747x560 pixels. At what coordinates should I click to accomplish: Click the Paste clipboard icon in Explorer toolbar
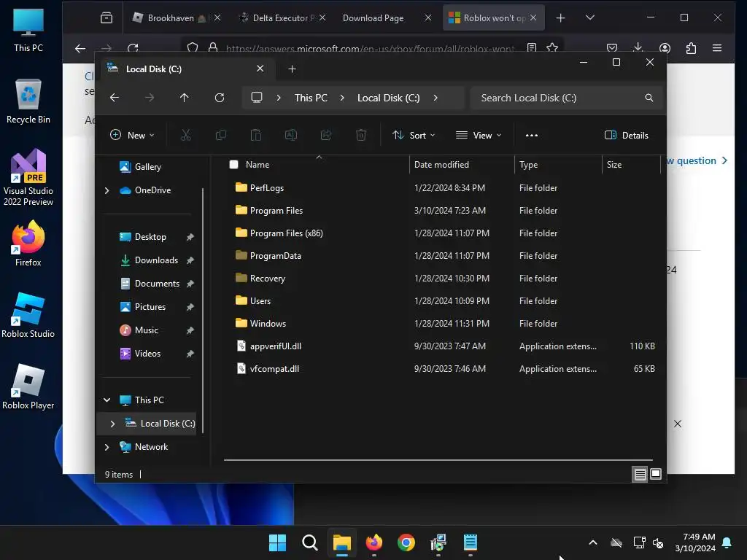tap(256, 135)
